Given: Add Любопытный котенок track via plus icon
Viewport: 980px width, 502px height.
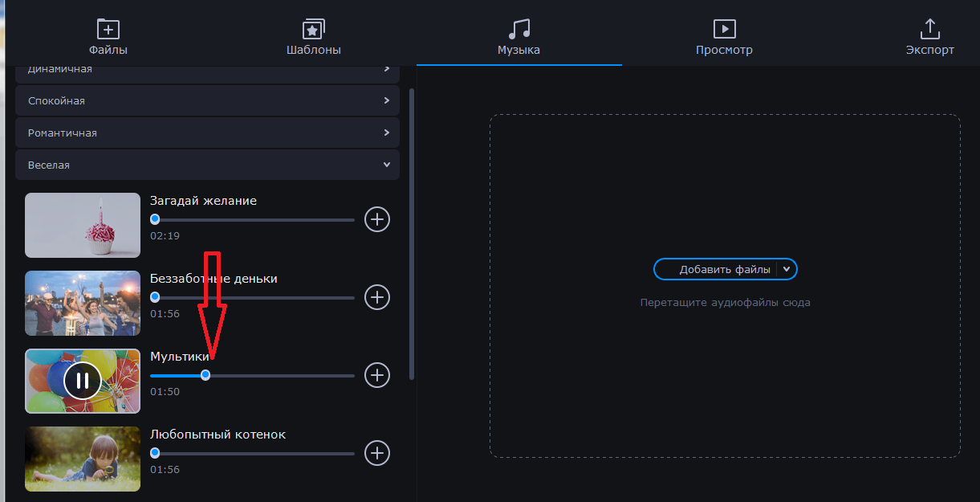Looking at the screenshot, I should (377, 453).
